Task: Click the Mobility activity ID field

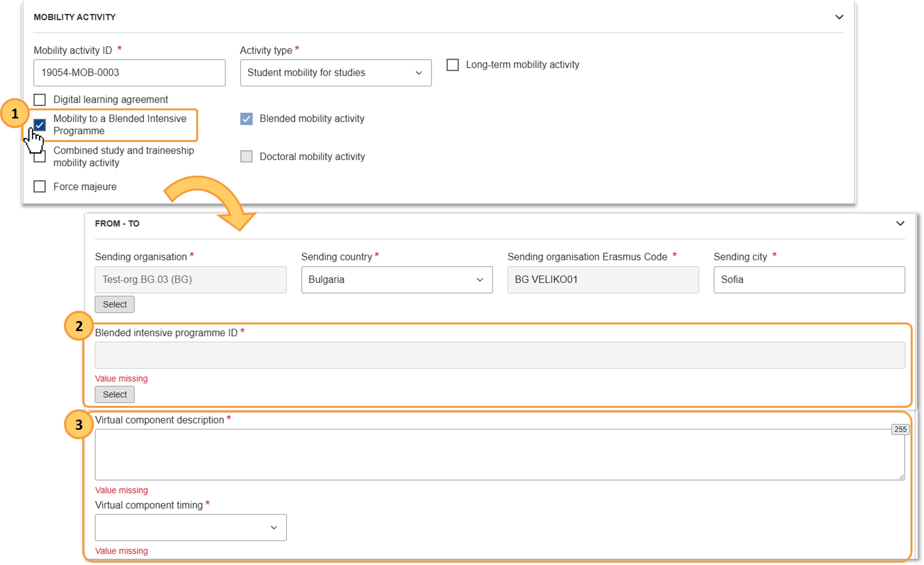Action: tap(129, 73)
